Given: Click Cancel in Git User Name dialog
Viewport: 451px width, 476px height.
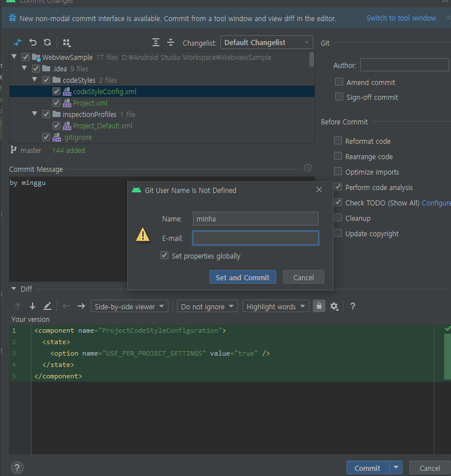Looking at the screenshot, I should pyautogui.click(x=303, y=277).
